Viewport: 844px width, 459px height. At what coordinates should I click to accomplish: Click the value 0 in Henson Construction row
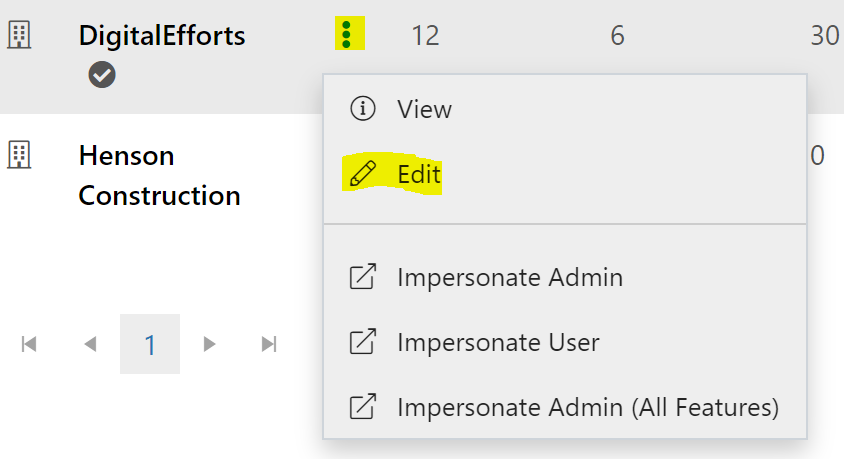pyautogui.click(x=818, y=156)
